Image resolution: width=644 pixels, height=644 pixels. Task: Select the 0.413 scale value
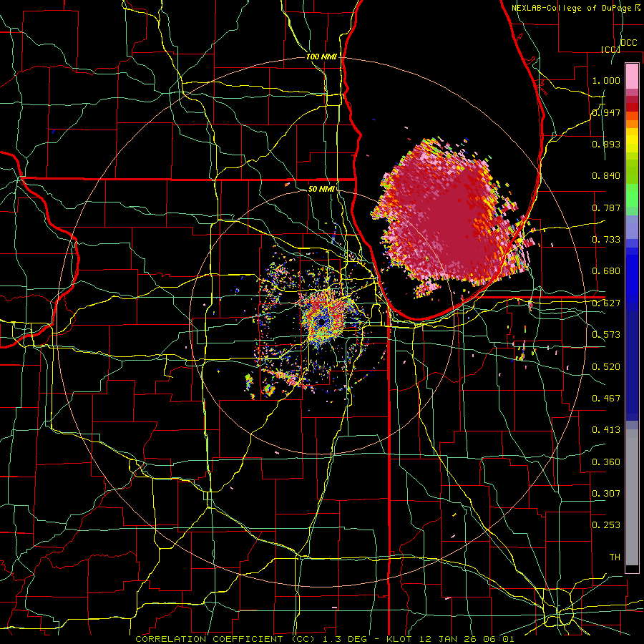(606, 430)
